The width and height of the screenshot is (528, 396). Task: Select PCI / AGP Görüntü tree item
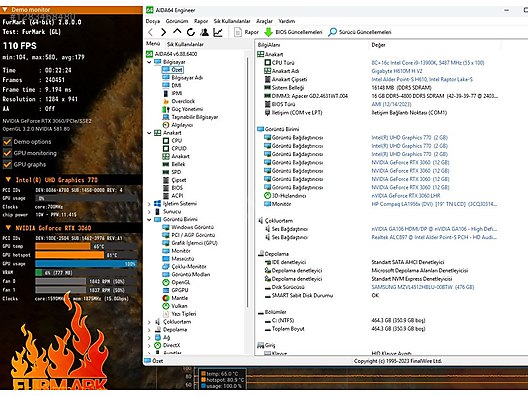pos(189,235)
